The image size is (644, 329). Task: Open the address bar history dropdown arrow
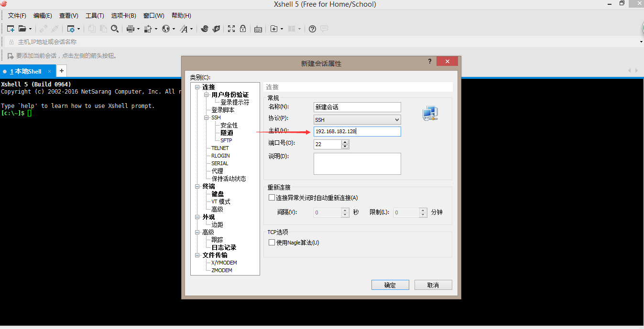pos(641,42)
